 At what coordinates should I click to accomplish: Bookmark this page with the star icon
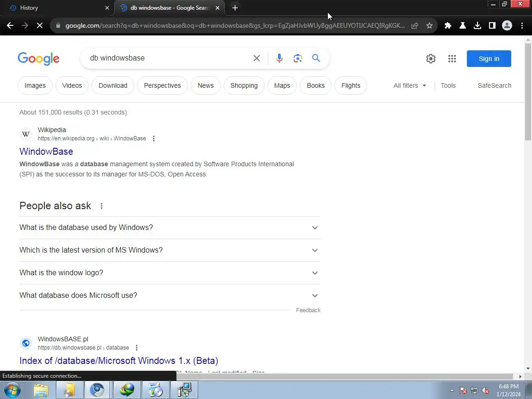[429, 25]
